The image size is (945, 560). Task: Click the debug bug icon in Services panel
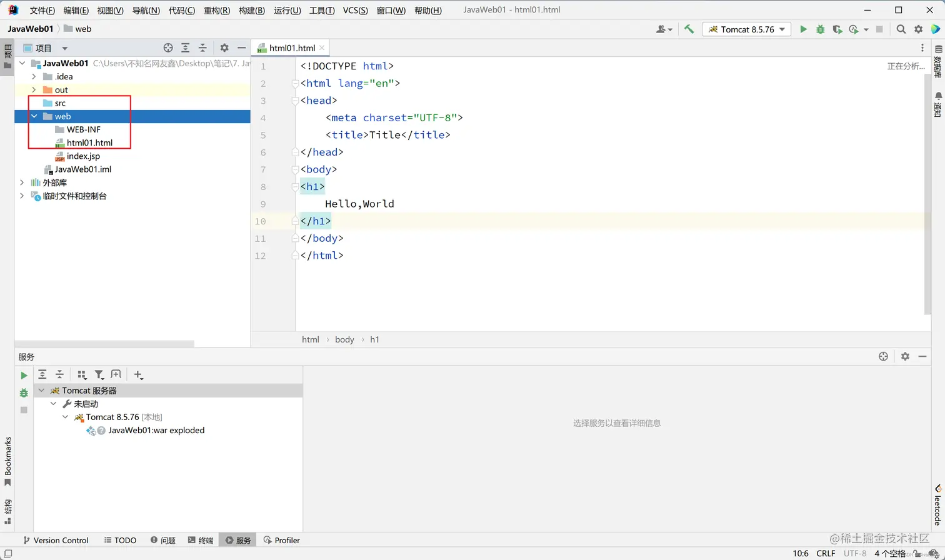coord(24,392)
